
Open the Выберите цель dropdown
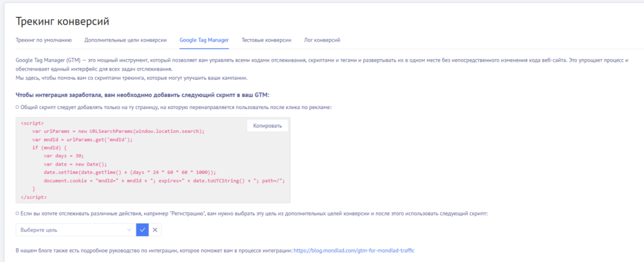(x=76, y=230)
